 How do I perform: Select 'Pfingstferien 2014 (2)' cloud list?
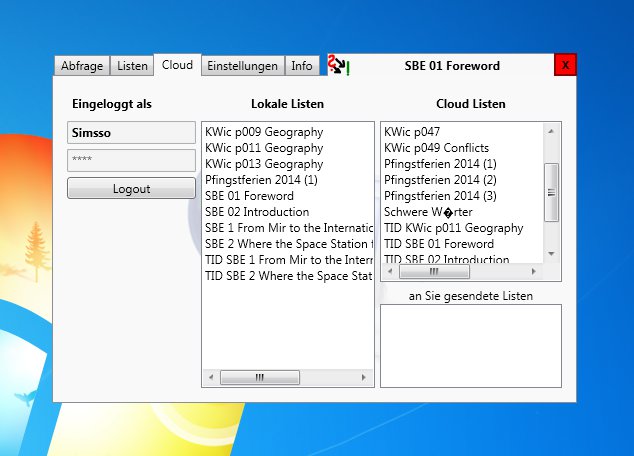point(463,180)
